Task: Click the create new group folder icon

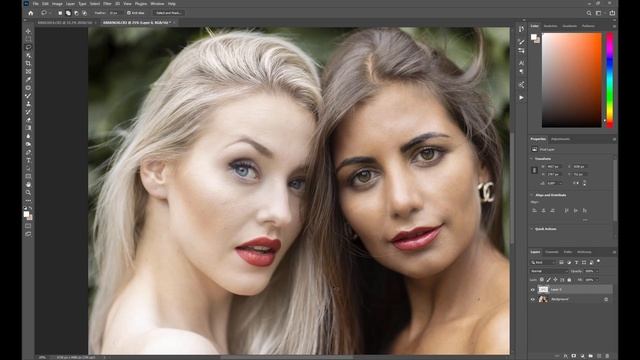Action: [591, 356]
